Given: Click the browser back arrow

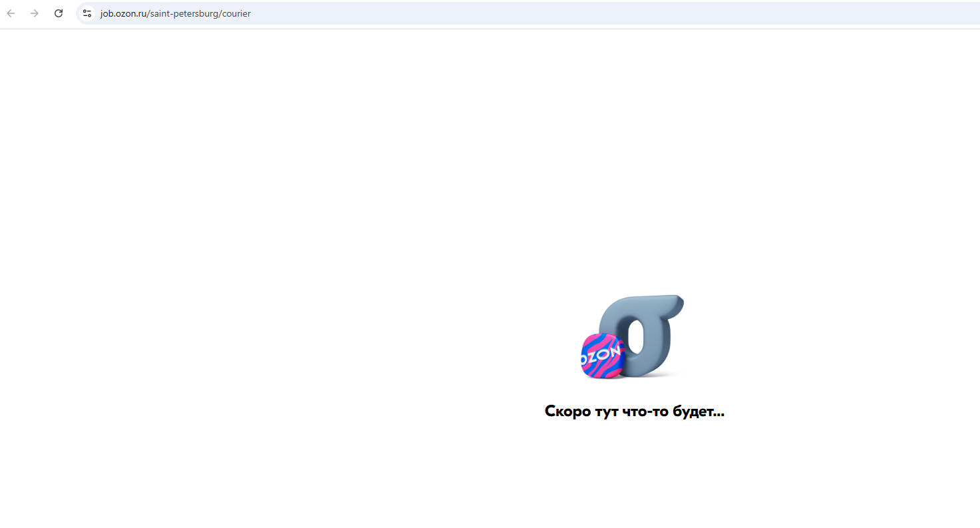Looking at the screenshot, I should tap(11, 13).
